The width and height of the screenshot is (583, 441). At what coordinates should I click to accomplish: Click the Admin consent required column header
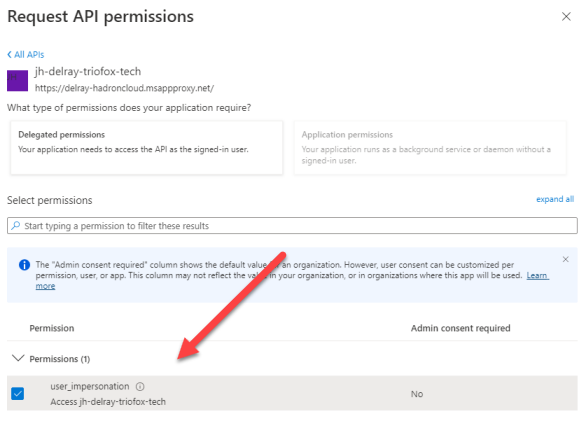coord(460,328)
